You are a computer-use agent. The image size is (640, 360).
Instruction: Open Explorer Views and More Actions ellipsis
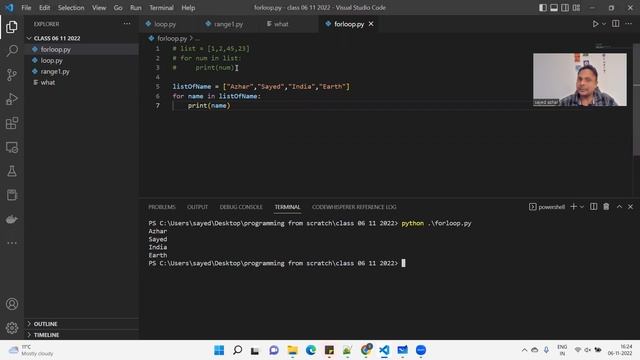(127, 24)
